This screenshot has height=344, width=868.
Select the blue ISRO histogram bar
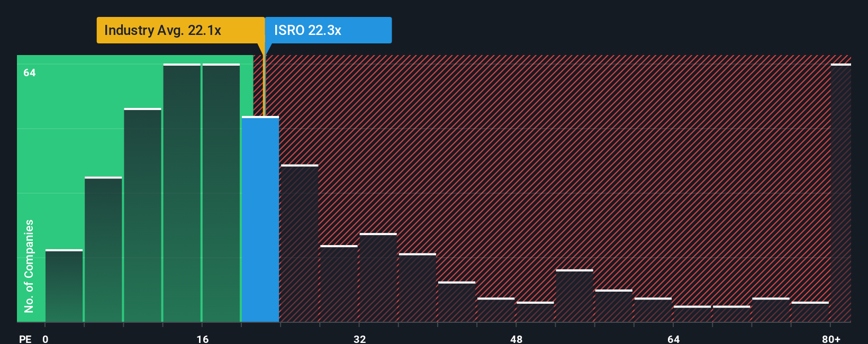coord(260,219)
